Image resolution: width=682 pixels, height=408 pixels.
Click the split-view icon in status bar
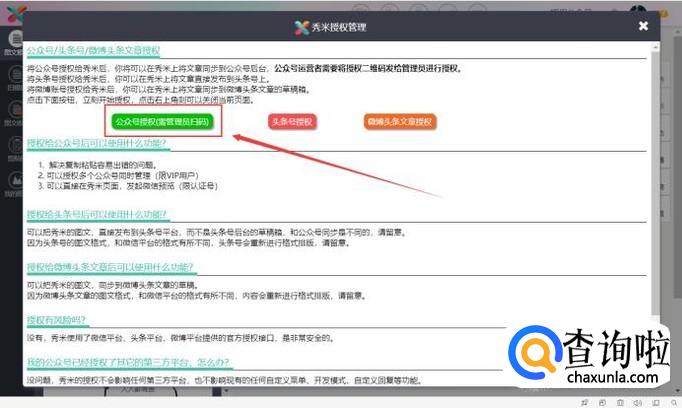[655, 402]
